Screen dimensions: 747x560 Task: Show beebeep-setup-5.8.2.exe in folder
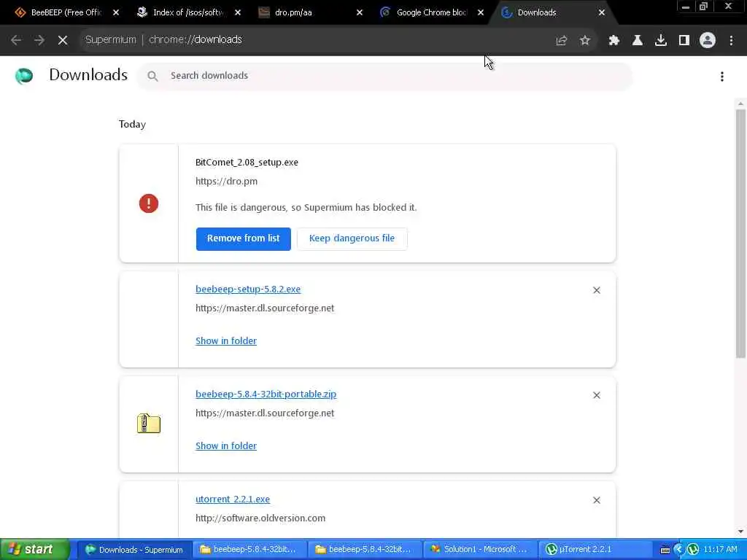click(x=226, y=341)
